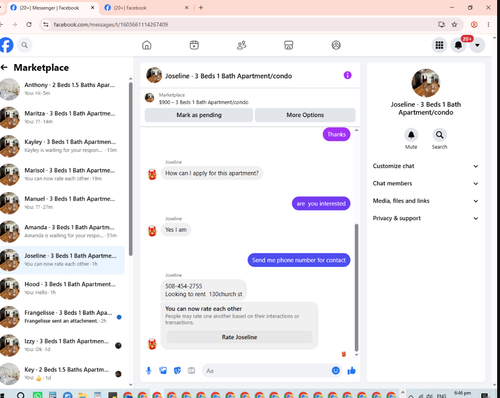Open a new browser tab with plus

pyautogui.click(x=201, y=8)
